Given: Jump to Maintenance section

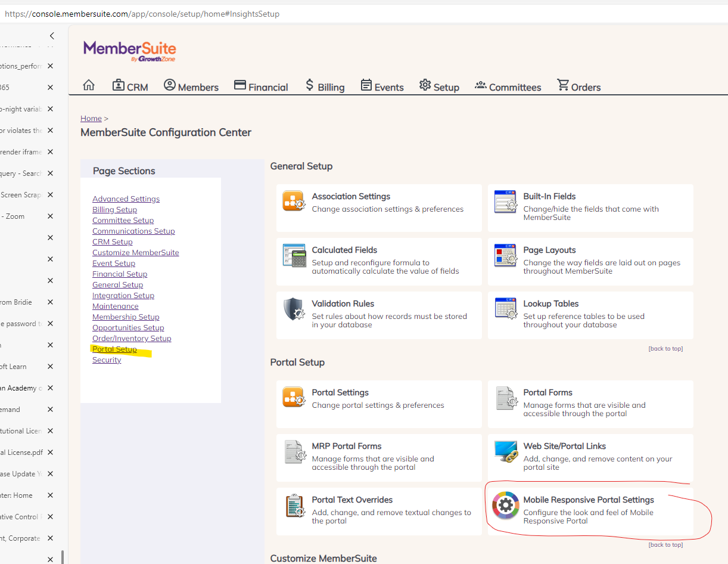Looking at the screenshot, I should click(x=115, y=306).
